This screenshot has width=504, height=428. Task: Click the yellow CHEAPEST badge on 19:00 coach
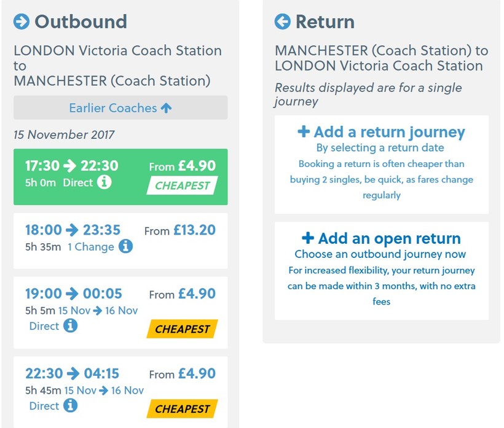182,329
